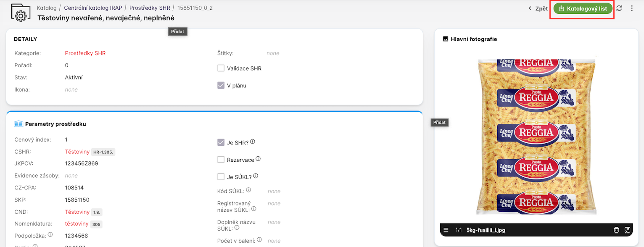The width and height of the screenshot is (644, 247).
Task: Show the photo list icon in image bar
Action: (446, 230)
